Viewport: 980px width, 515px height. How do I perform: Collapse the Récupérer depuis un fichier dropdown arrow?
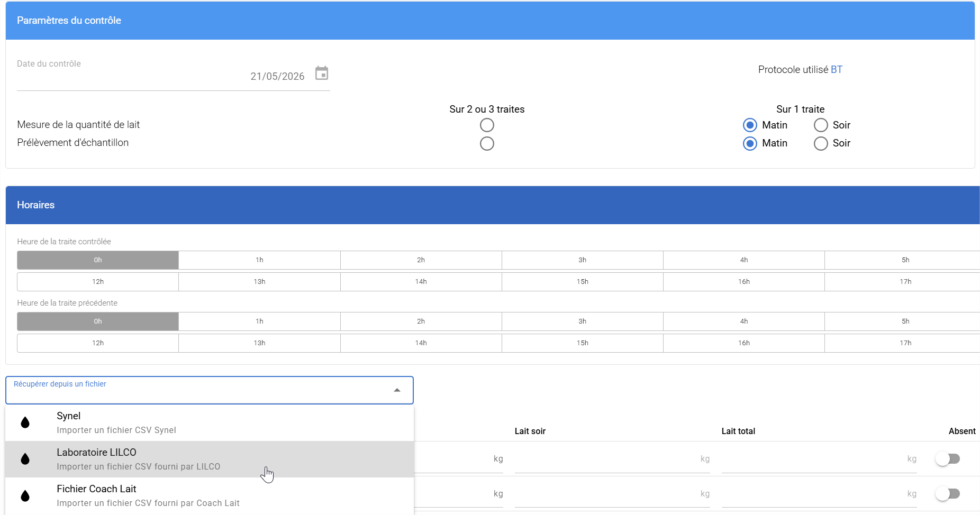pos(397,390)
